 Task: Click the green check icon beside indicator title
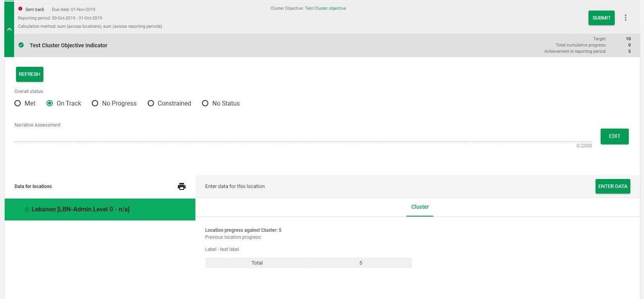tap(21, 45)
